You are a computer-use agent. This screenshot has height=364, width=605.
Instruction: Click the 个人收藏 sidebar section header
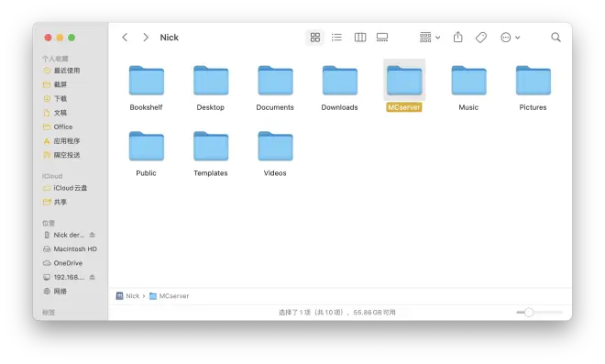point(55,59)
